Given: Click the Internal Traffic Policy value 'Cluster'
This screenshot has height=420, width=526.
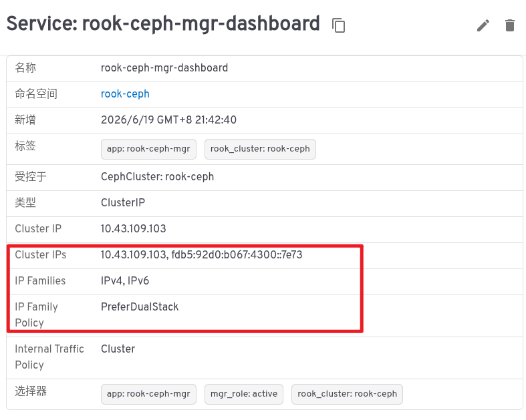Looking at the screenshot, I should coord(118,349).
